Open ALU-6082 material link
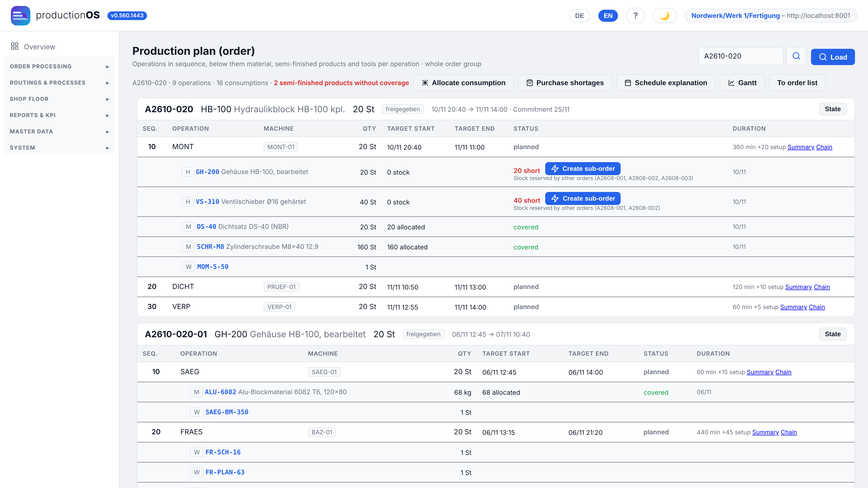This screenshot has width=868, height=488. point(220,392)
